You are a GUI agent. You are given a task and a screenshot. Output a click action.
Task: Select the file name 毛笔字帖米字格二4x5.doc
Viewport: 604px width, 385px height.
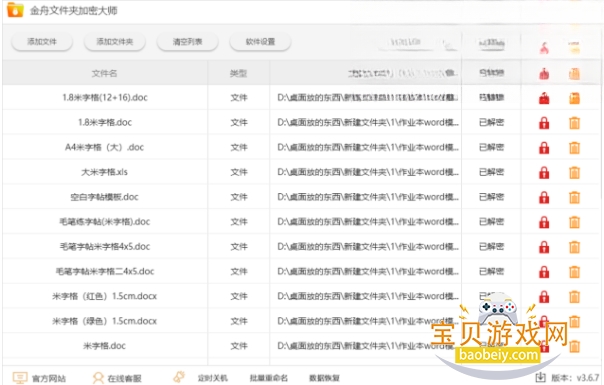click(x=105, y=271)
